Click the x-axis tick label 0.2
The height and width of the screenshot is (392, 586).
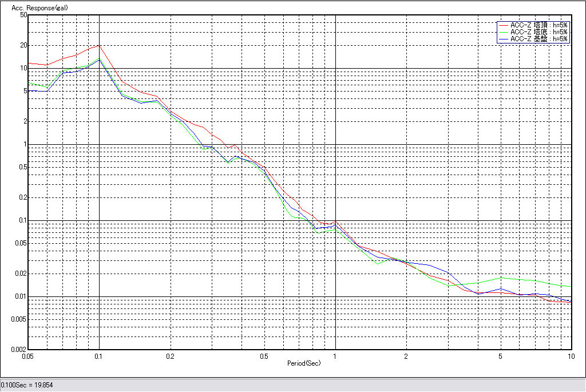coord(170,356)
